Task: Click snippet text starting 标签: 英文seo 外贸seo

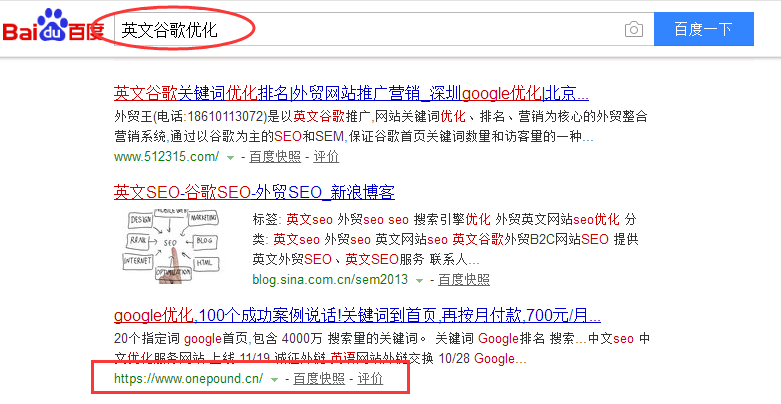Action: click(x=445, y=239)
